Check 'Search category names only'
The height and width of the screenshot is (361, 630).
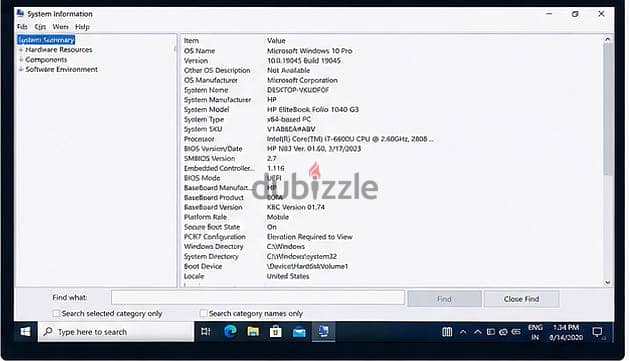point(203,313)
